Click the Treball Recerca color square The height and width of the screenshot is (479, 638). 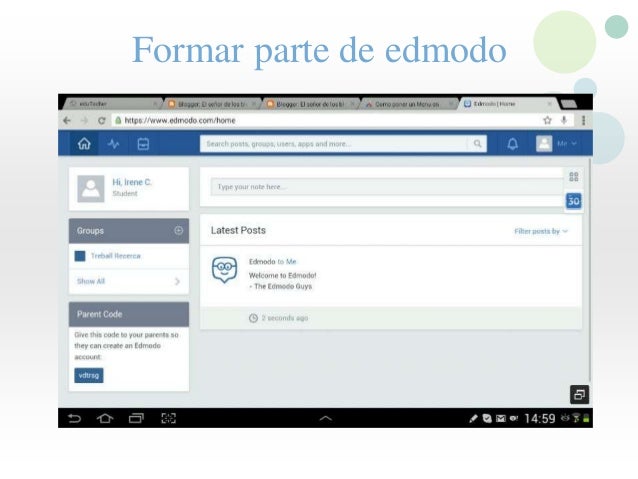point(80,256)
